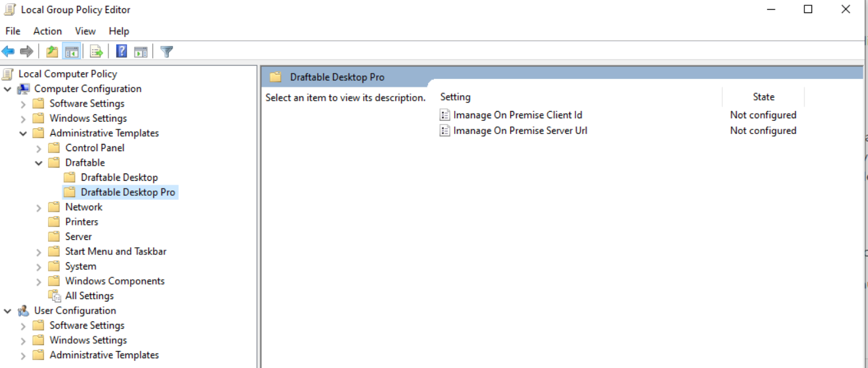Screen dimensions: 868x368
Task: Click the Back arrow toolbar button
Action: 8,51
